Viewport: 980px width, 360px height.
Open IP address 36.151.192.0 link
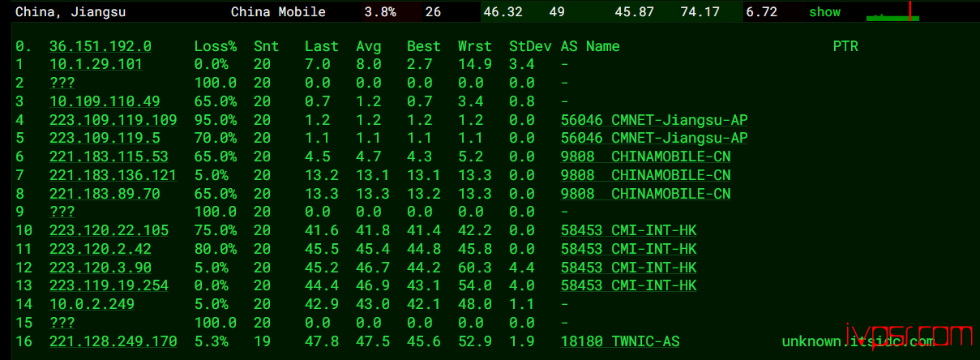101,47
